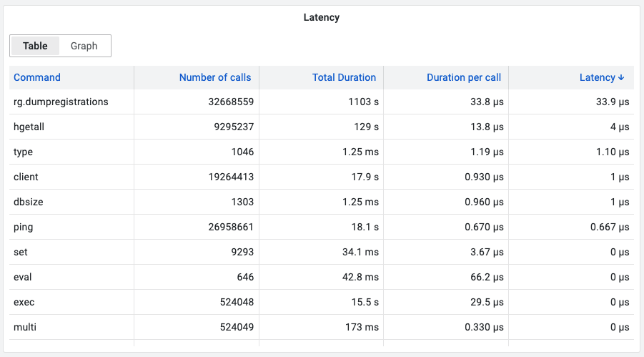Sort by Total Duration column header
Image resolution: width=644 pixels, height=357 pixels.
(344, 77)
